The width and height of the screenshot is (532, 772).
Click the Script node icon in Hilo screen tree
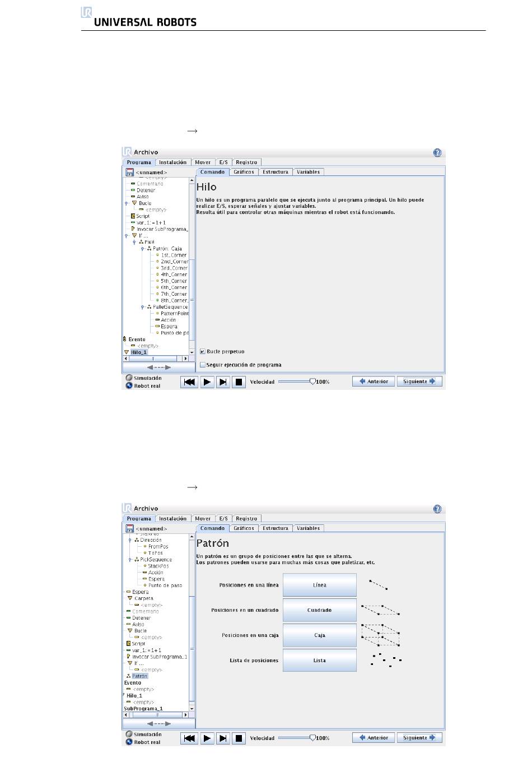133,216
